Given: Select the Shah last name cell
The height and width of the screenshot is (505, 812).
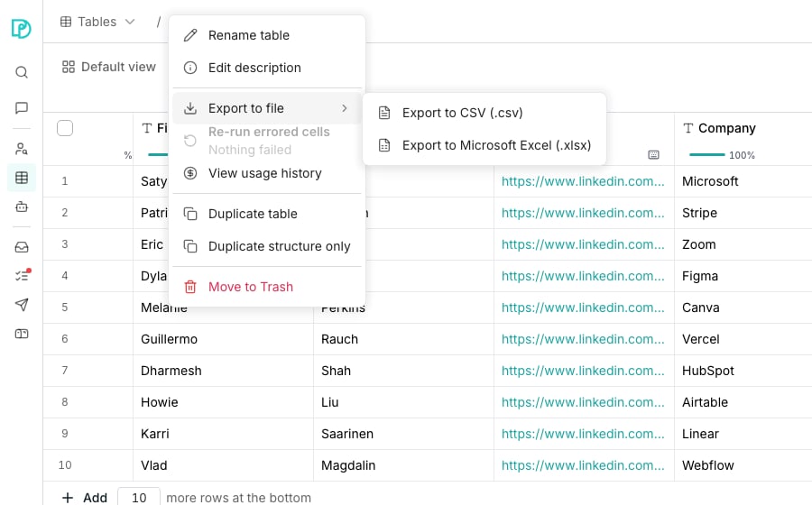Looking at the screenshot, I should pos(403,371).
